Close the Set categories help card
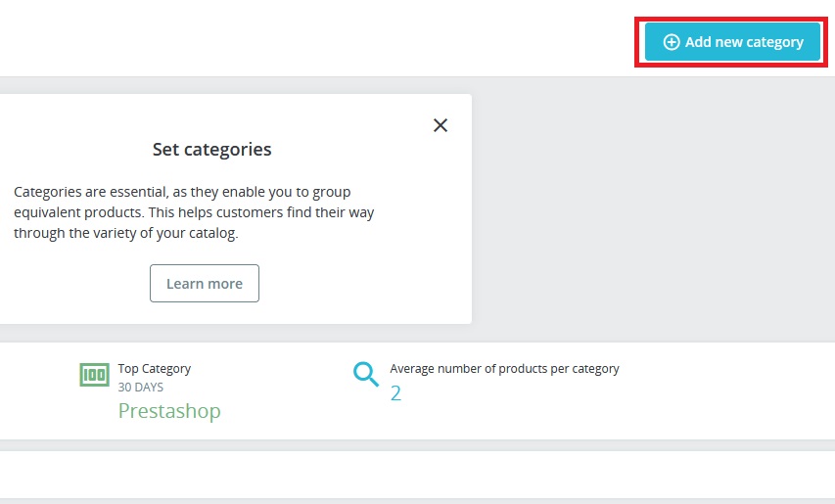Screen dimensions: 835x504 point(441,125)
